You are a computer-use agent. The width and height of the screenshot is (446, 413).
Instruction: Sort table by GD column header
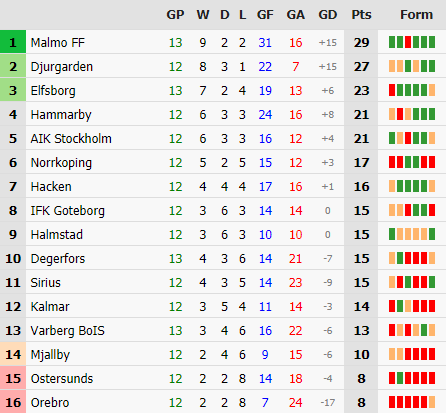click(x=327, y=15)
